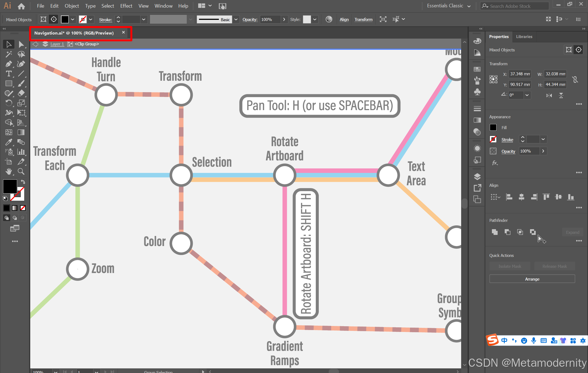The height and width of the screenshot is (373, 588).
Task: Select the Magic Wand tool
Action: click(x=8, y=54)
